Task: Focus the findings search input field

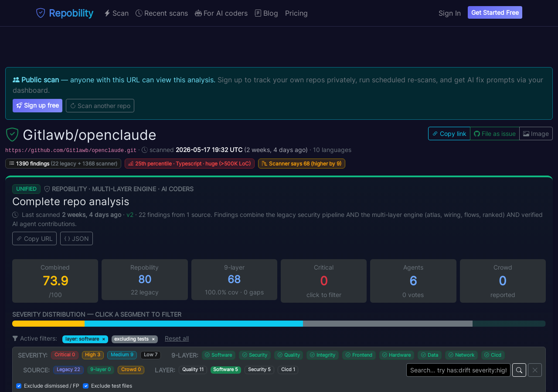Action: [x=458, y=370]
